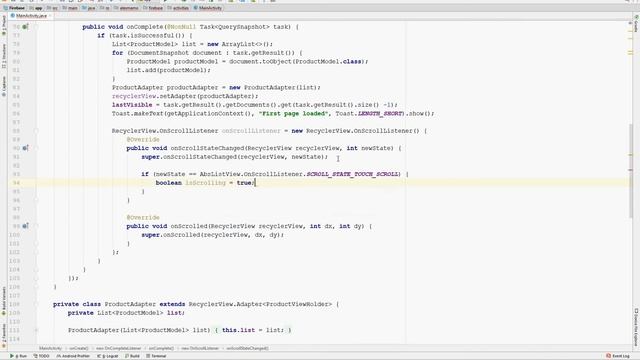Collapse the RecyclerView.OnScrollListener anonymous class fold
This screenshot has width=640, height=360.
coord(36,131)
